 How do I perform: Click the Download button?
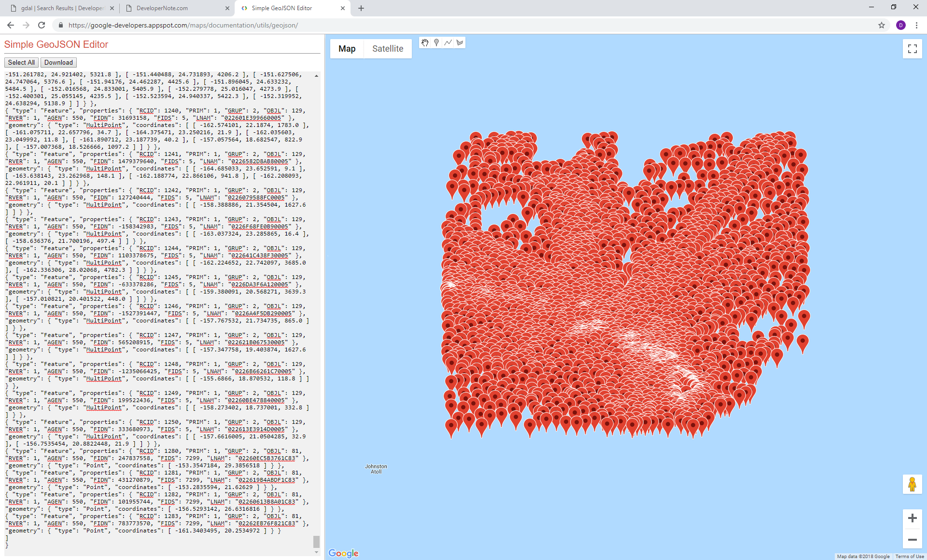click(x=58, y=62)
